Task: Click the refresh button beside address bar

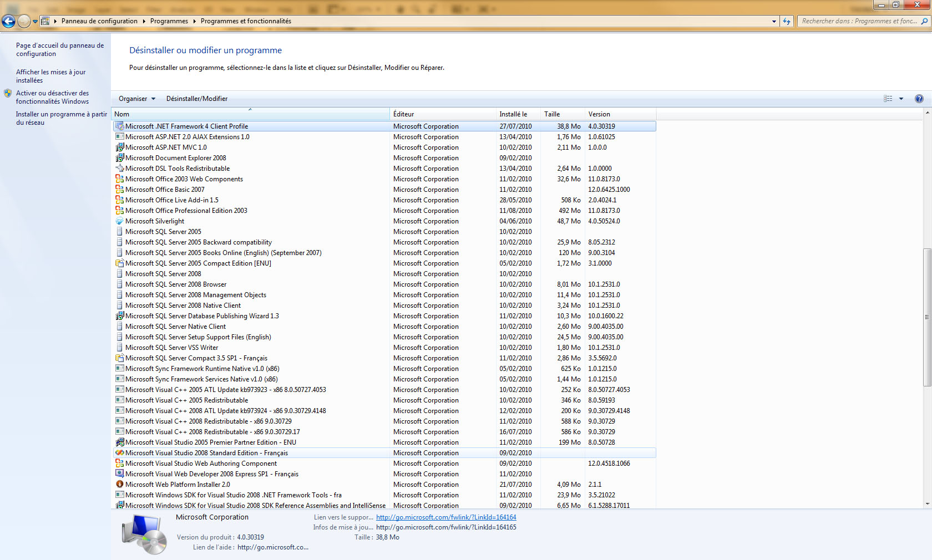Action: point(787,21)
